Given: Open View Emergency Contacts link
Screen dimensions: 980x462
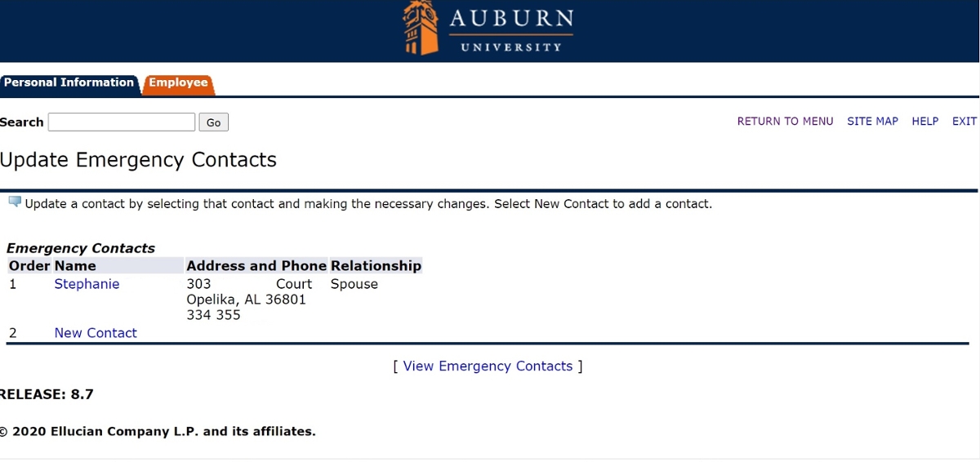Looking at the screenshot, I should tap(488, 366).
